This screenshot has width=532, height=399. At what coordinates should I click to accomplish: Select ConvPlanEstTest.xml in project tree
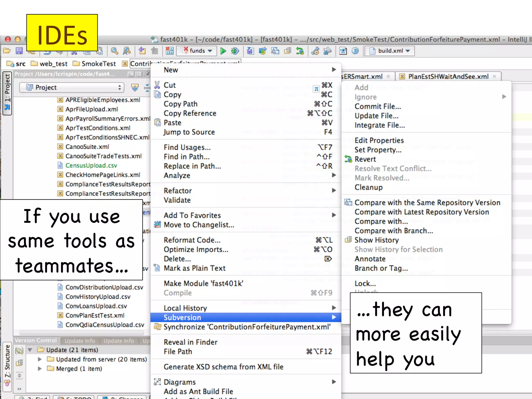pyautogui.click(x=91, y=315)
